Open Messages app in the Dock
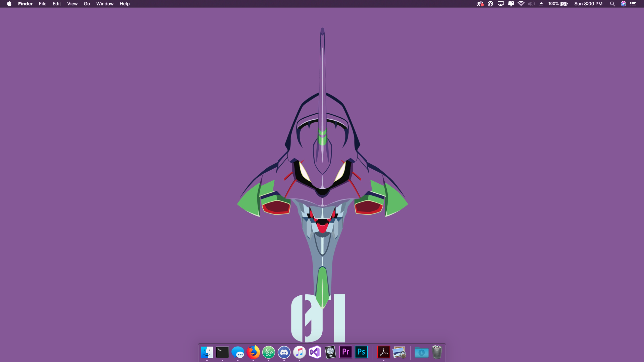This screenshot has width=644, height=362. pos(238,352)
